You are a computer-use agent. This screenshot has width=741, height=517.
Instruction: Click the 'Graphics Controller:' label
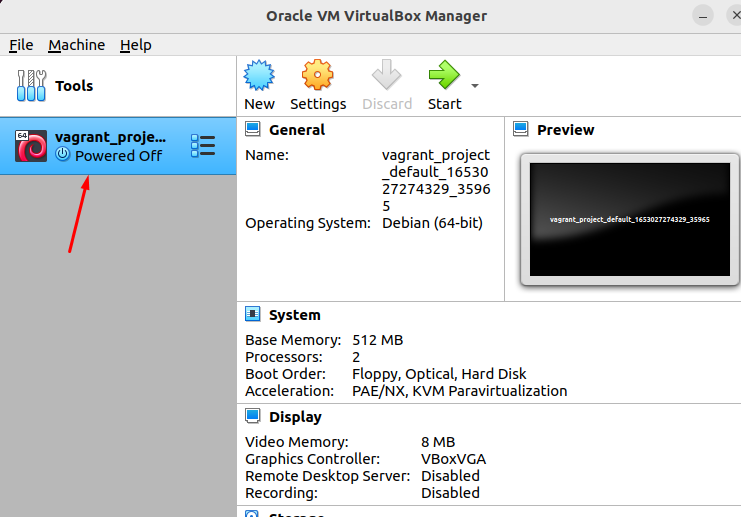pyautogui.click(x=312, y=459)
